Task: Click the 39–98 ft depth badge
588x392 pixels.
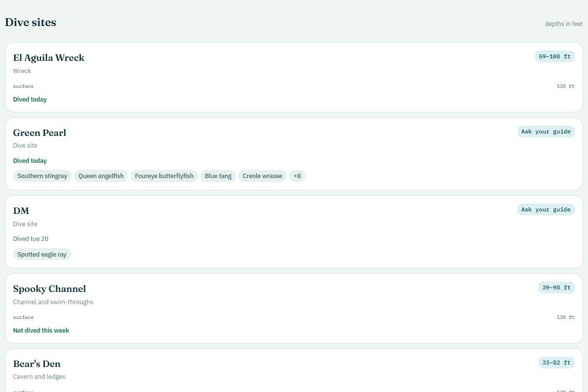Action: (557, 287)
